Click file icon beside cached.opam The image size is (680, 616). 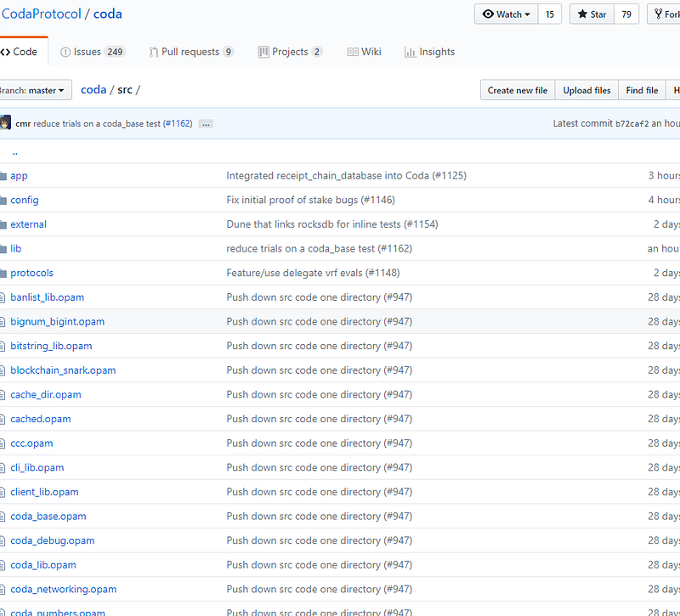click(3, 419)
